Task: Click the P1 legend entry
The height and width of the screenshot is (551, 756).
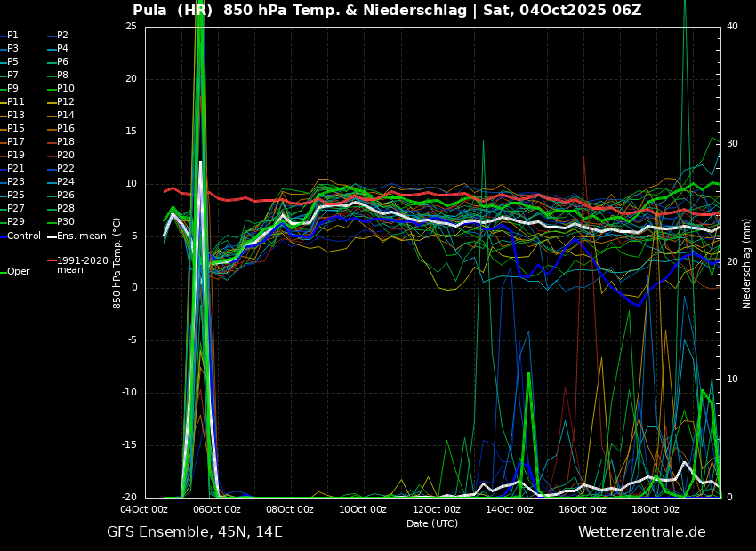Action: (x=12, y=36)
